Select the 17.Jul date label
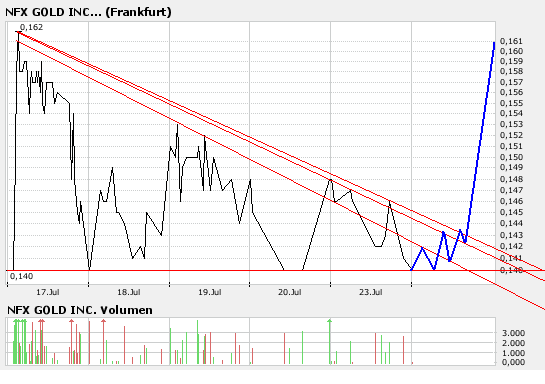This screenshot has height=384, width=545. [48, 292]
